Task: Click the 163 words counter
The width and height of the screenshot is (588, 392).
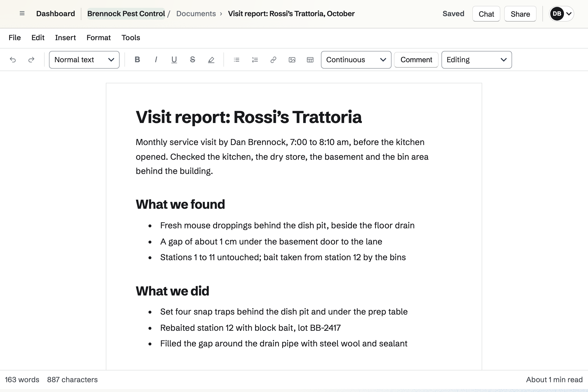Action: click(22, 380)
